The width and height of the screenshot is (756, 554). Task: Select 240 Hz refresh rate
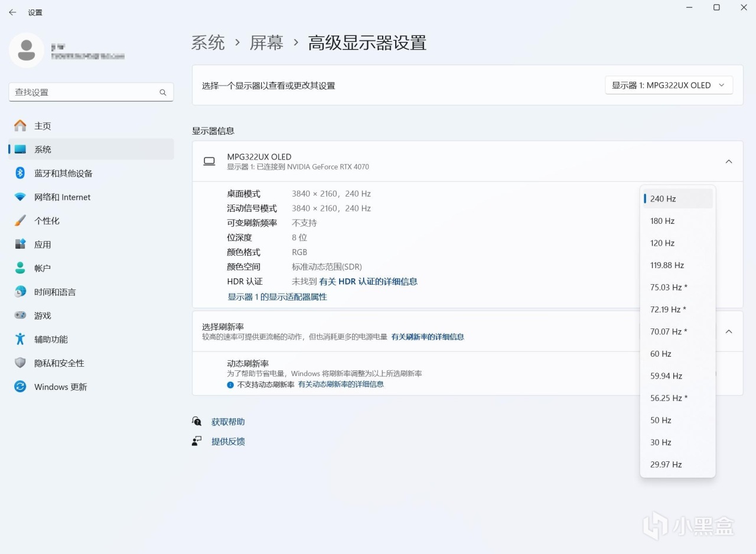tap(677, 198)
